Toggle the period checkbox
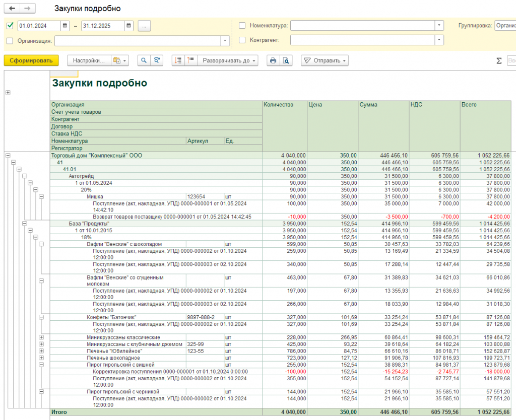This screenshot has height=420, width=516. [10, 26]
